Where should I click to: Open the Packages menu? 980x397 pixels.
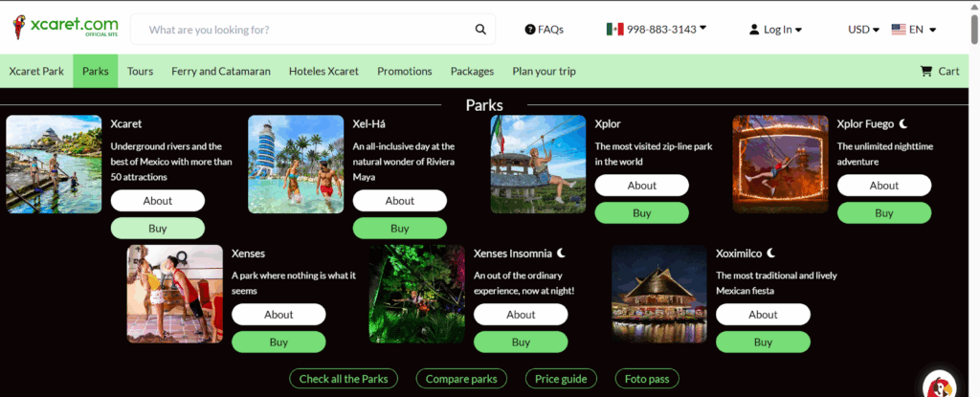click(472, 72)
